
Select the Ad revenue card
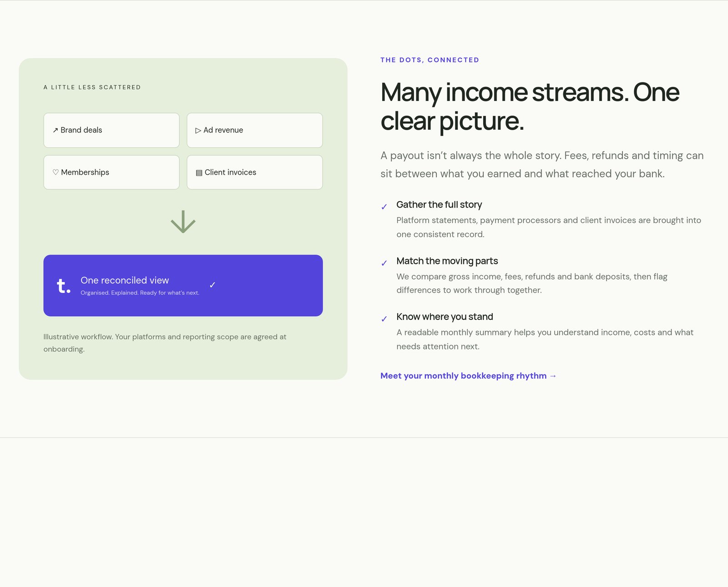255,130
